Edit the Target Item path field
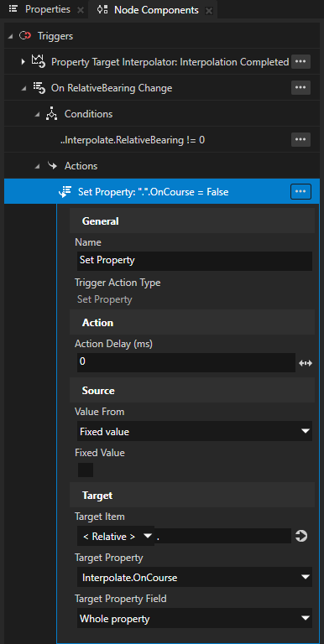This screenshot has height=644, width=324. coord(222,536)
